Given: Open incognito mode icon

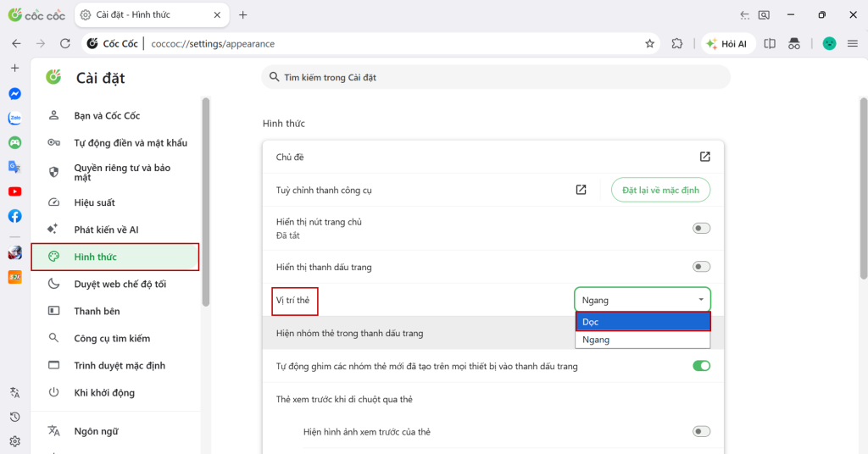Looking at the screenshot, I should click(794, 44).
